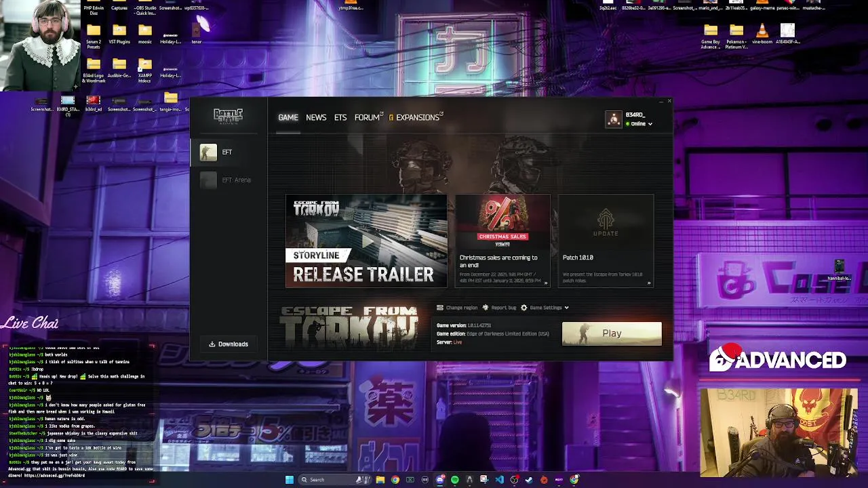Open the FORUM external link tab
868x488 pixels.
coord(368,117)
